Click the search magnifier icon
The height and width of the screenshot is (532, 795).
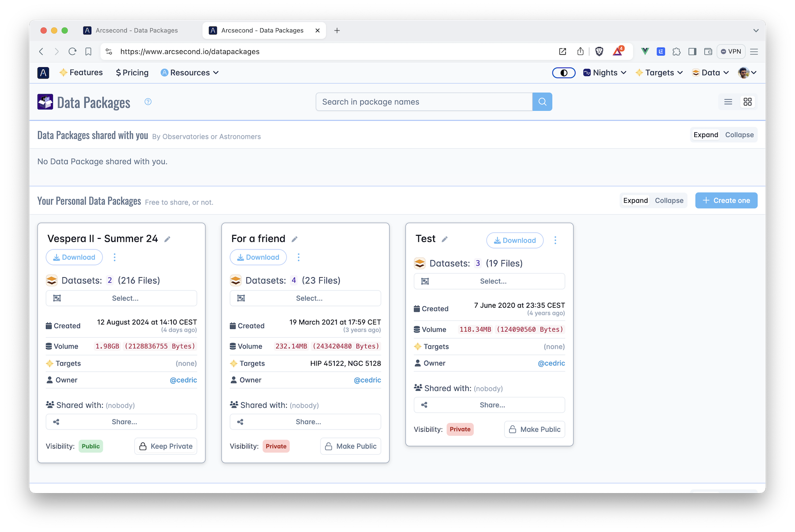(x=542, y=102)
